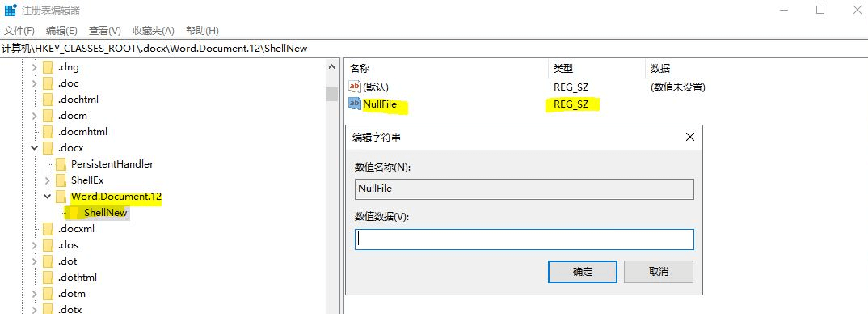Select the (默认) value name
Screen dimensions: 868x314
[x=376, y=87]
